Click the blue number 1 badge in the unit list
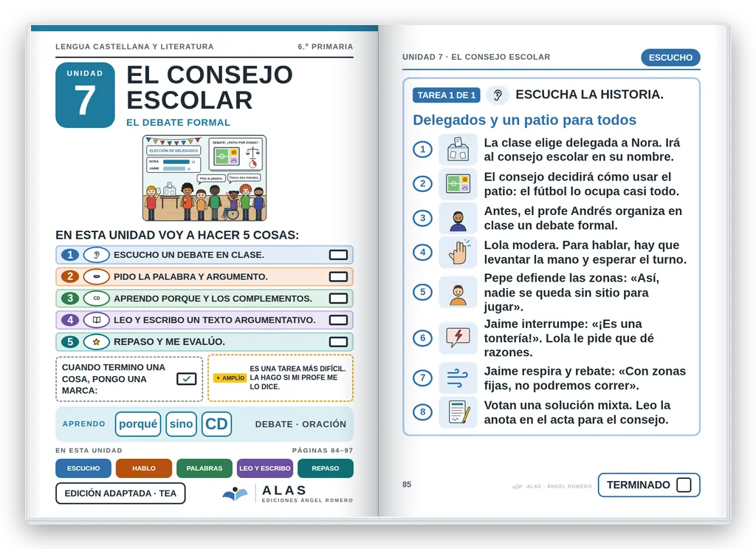This screenshot has height=549, width=756. (x=70, y=255)
